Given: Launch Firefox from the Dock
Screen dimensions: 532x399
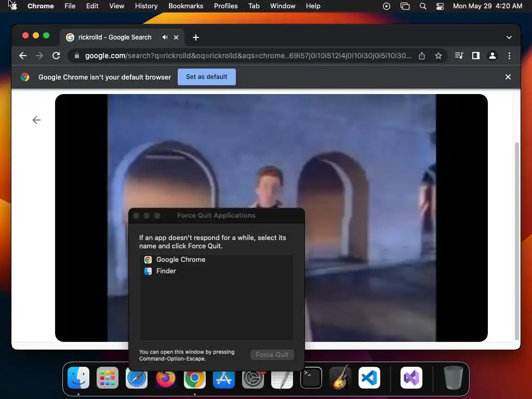Looking at the screenshot, I should tap(166, 378).
